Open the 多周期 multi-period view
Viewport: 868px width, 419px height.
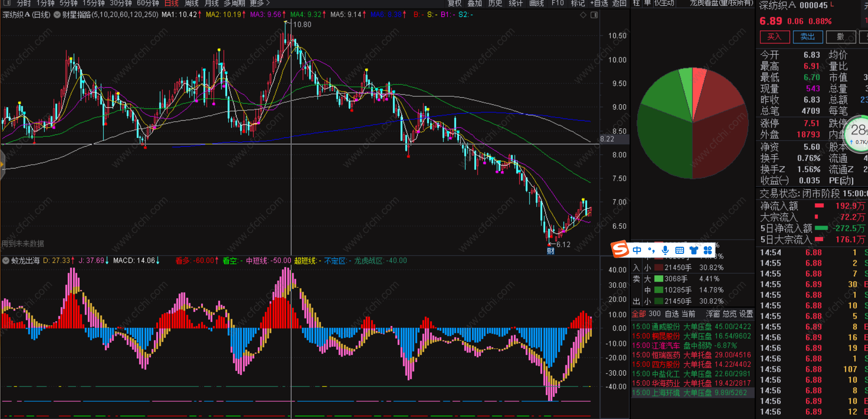[x=235, y=3]
